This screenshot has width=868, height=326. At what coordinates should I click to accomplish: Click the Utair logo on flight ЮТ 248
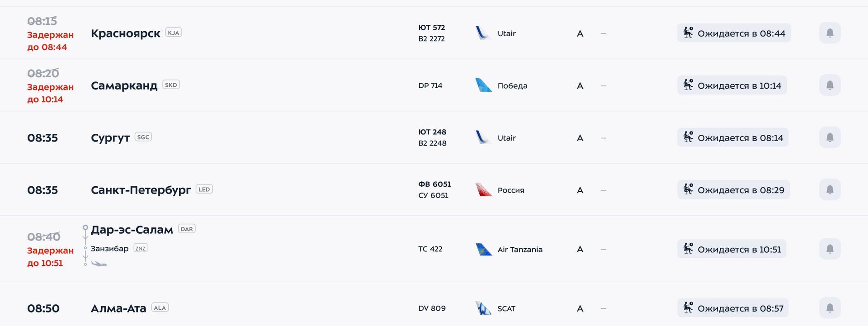point(483,137)
